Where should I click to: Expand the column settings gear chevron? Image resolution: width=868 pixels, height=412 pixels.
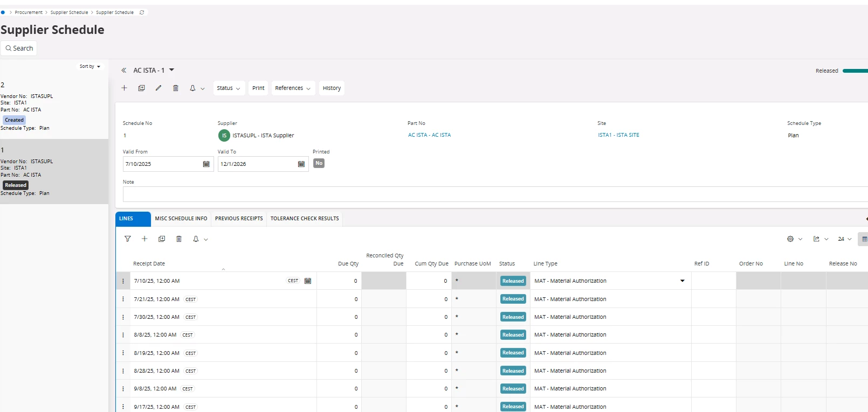(x=800, y=239)
